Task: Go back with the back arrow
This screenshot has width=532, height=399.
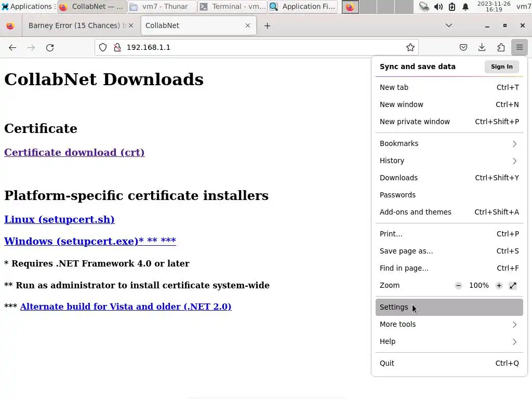Action: click(12, 47)
